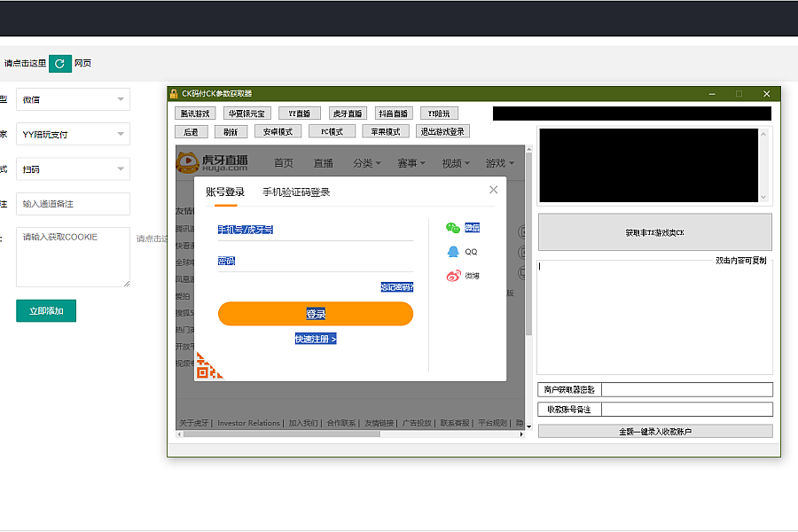Open the 微信 type dropdown
The width and height of the screenshot is (798, 532).
(74, 99)
